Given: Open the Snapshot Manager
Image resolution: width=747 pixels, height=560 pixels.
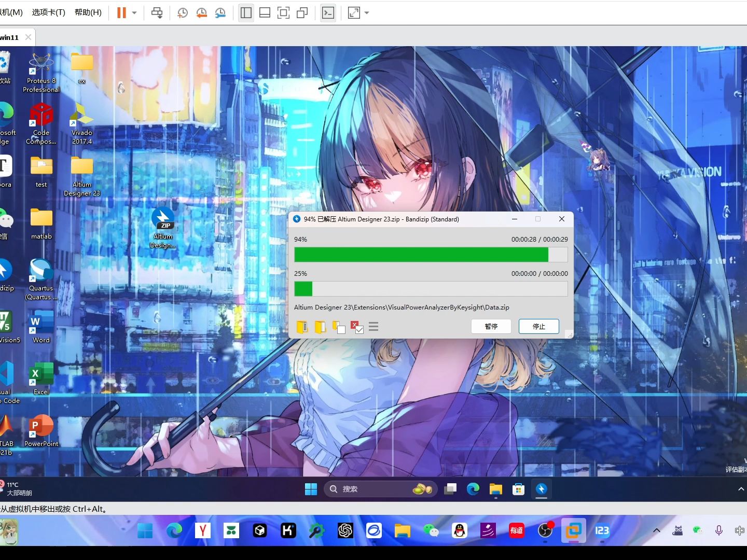Looking at the screenshot, I should point(220,12).
